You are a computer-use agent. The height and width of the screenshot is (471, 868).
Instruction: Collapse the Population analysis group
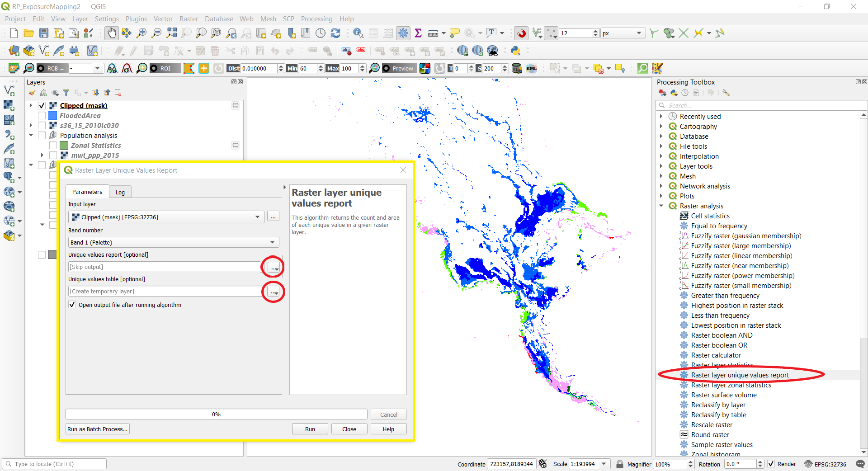[x=31, y=135]
